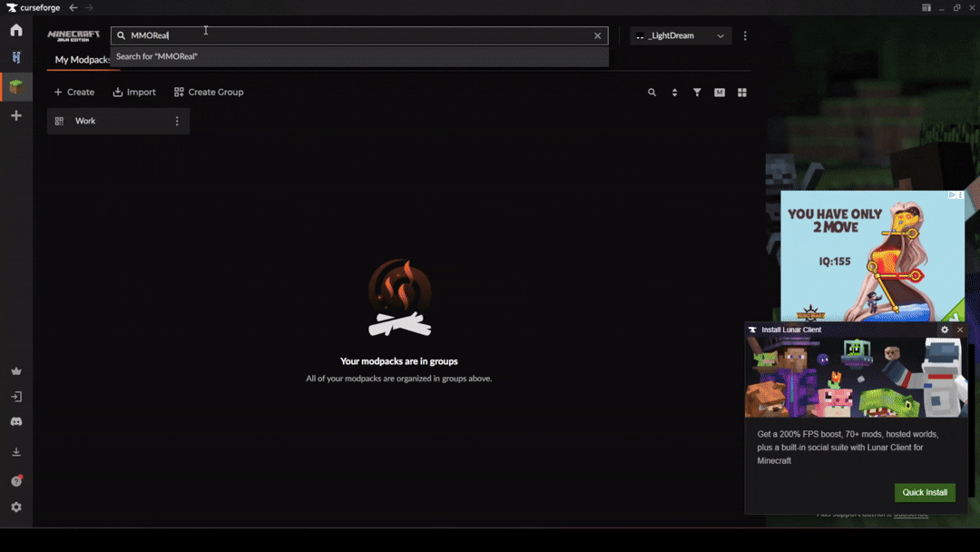This screenshot has height=552, width=980.
Task: Open the downloads icon in sidebar
Action: pyautogui.click(x=16, y=451)
